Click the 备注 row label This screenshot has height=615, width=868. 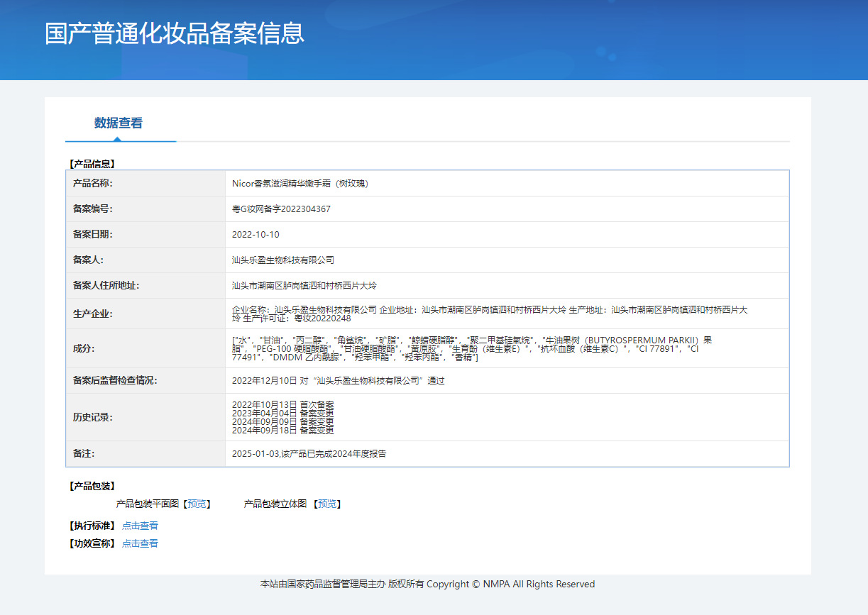tap(83, 453)
